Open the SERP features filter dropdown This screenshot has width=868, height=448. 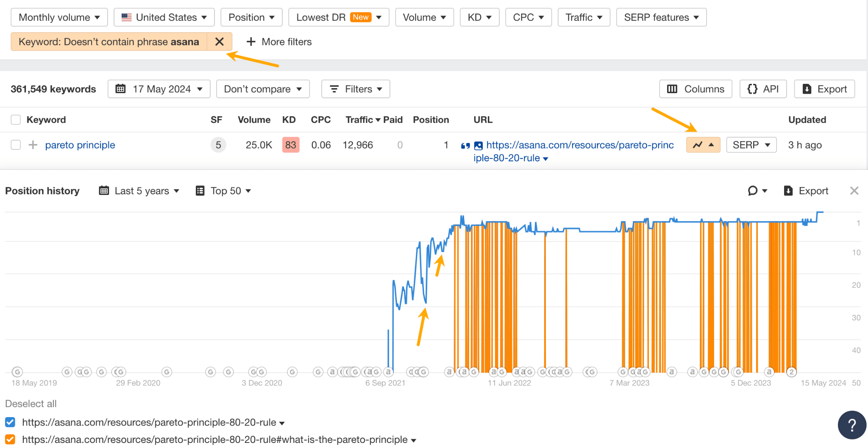[661, 17]
